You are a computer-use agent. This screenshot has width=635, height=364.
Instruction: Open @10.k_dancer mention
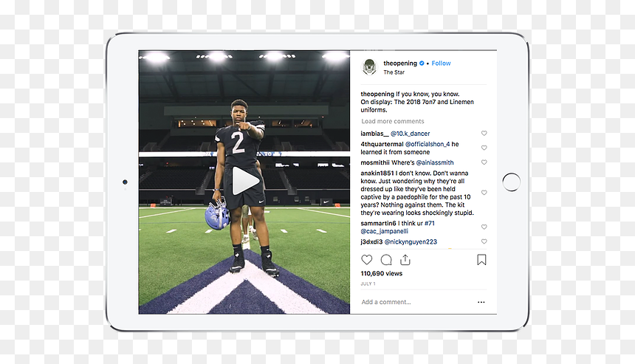point(411,134)
